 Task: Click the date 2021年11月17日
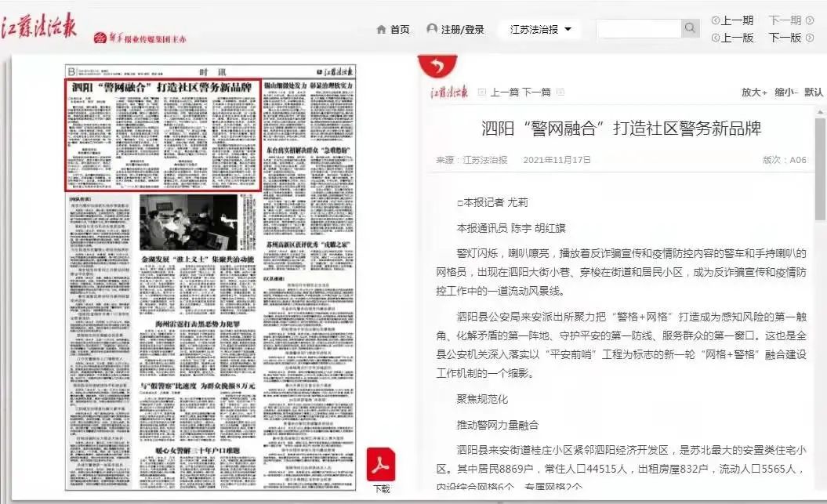[x=557, y=160]
